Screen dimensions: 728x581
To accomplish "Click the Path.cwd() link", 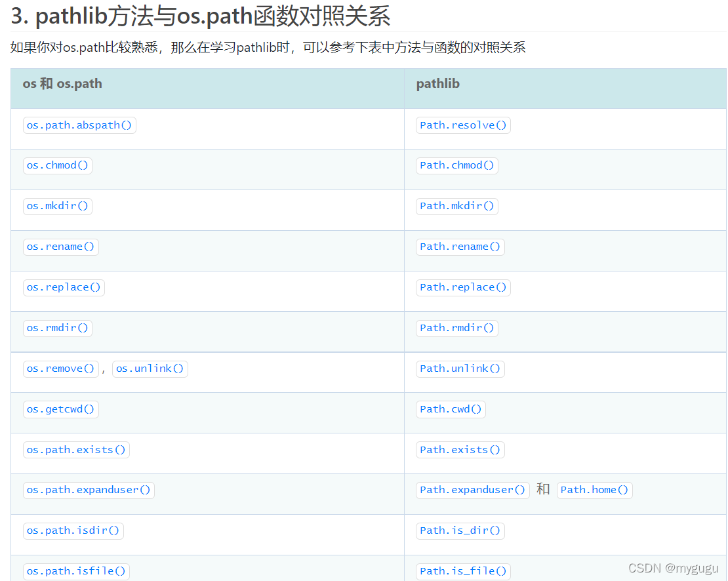I will [451, 409].
